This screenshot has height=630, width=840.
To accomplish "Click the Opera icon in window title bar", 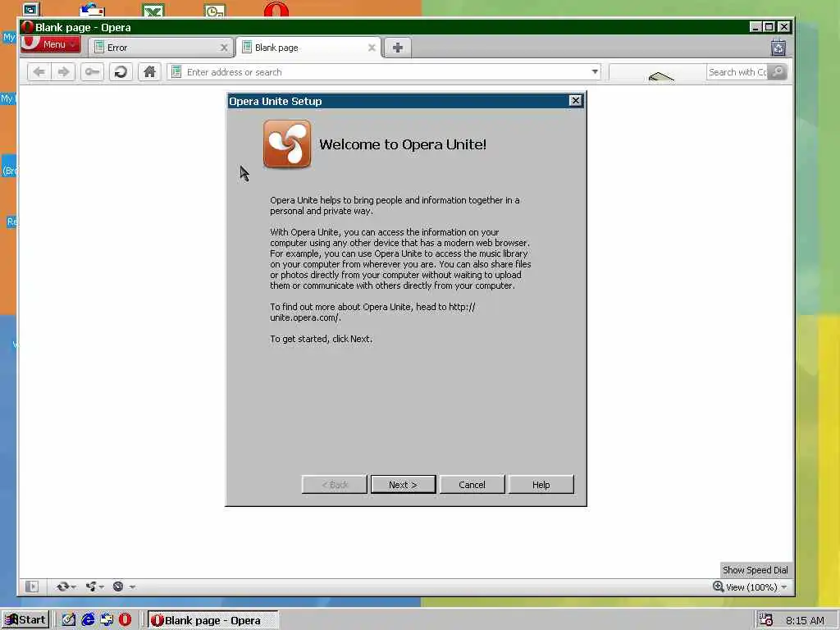I will (x=28, y=27).
